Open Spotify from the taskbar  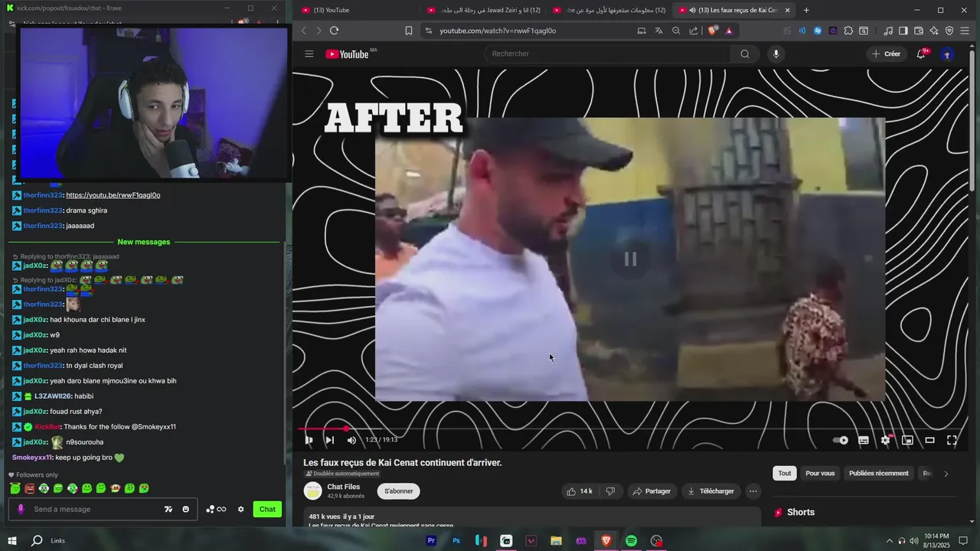point(631,541)
